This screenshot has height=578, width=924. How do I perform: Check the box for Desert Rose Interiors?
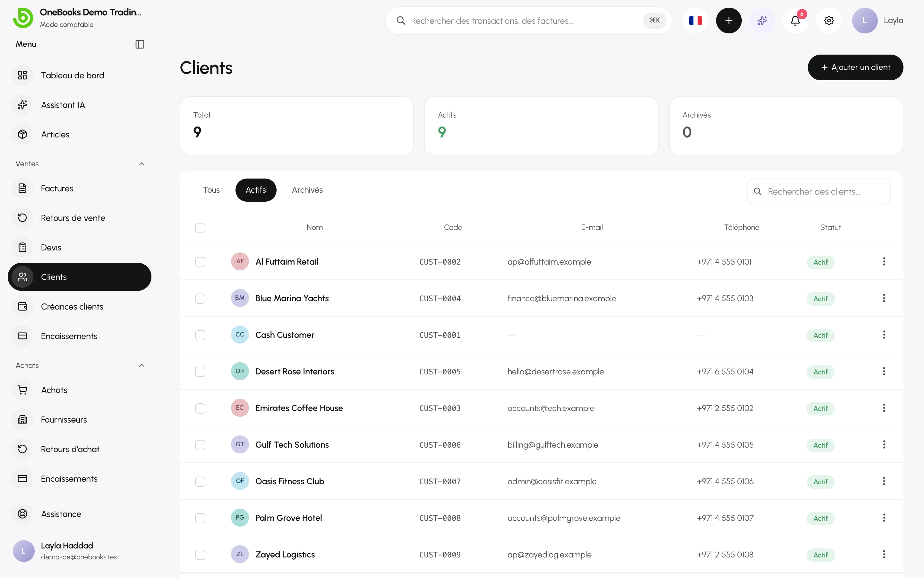[x=200, y=372]
